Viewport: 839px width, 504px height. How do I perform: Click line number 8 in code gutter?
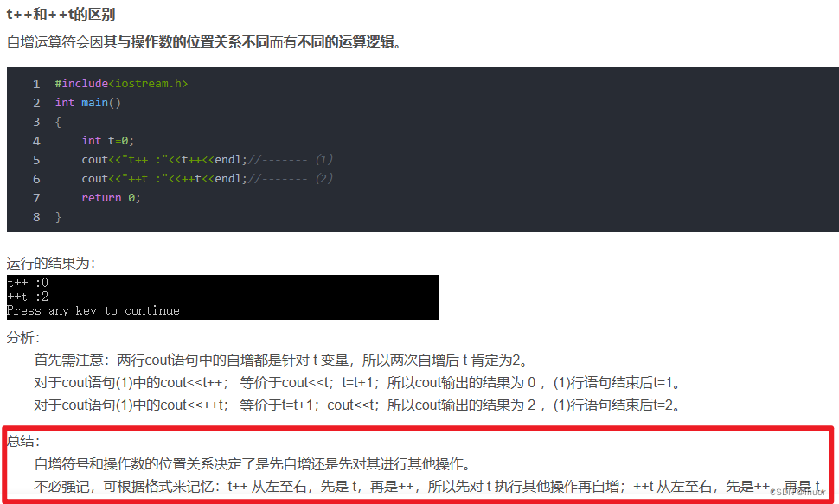click(x=36, y=217)
